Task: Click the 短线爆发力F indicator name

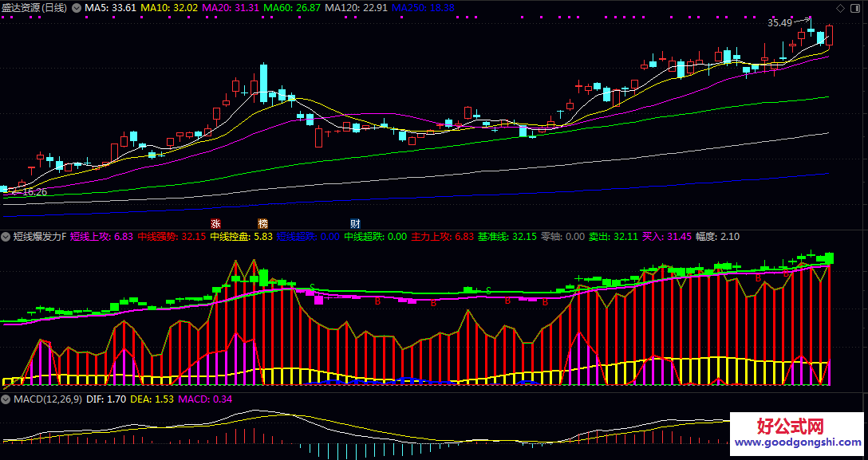Action: (x=40, y=237)
